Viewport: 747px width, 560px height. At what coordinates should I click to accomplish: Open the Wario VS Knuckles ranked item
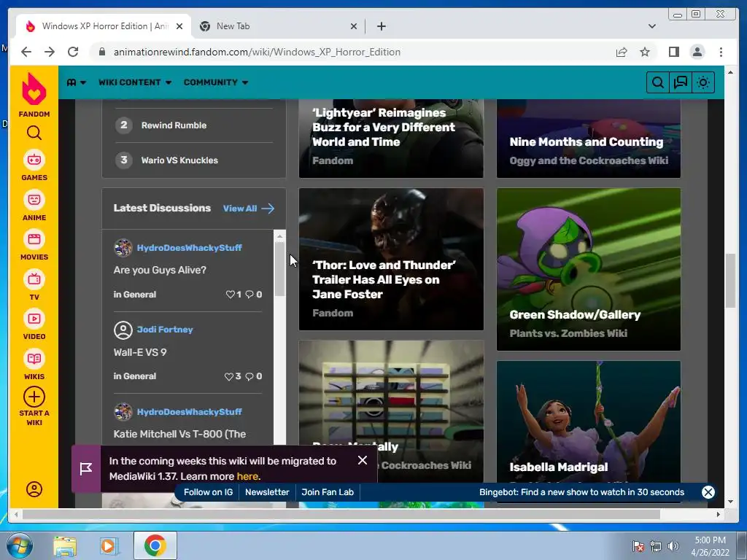tap(179, 160)
